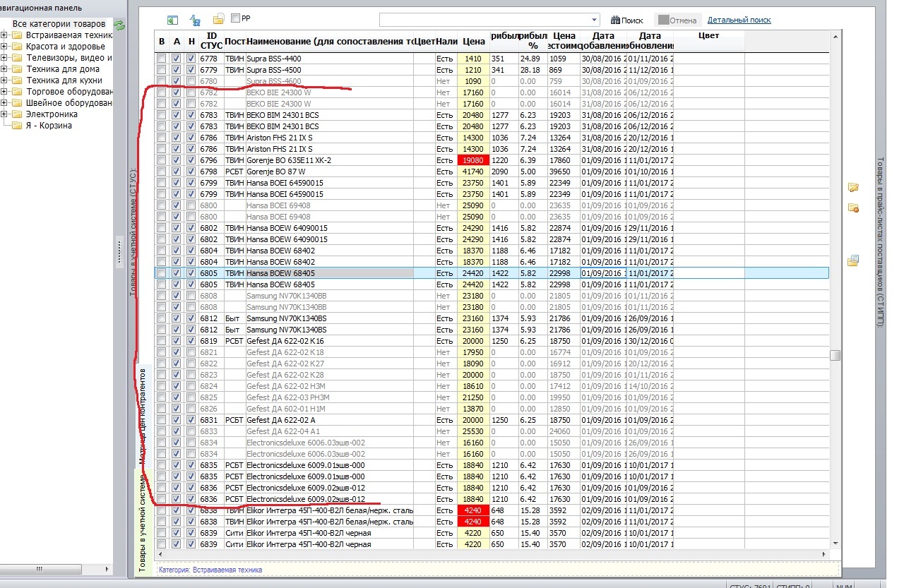Toggle the PP checkbox in the toolbar
Image resolution: width=904 pixels, height=588 pixels.
click(235, 18)
